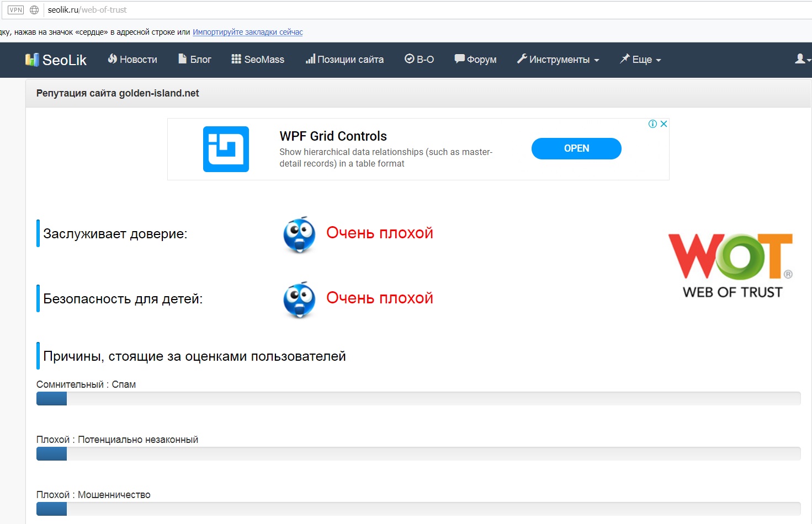
Task: Open the В-О menu item
Action: click(420, 60)
